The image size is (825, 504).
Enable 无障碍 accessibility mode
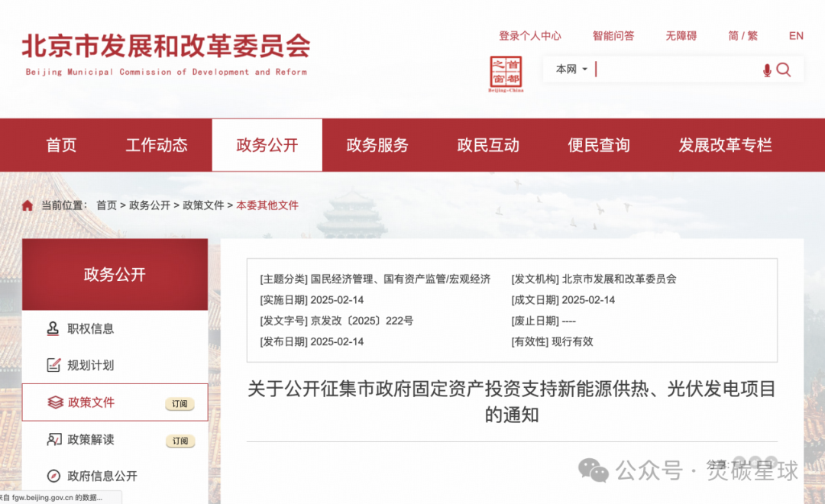click(x=681, y=36)
